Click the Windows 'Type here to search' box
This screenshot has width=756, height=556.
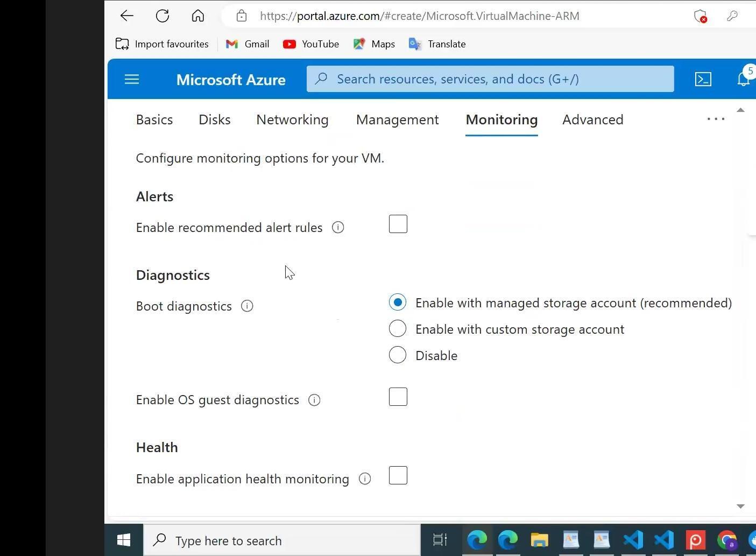[x=282, y=540]
